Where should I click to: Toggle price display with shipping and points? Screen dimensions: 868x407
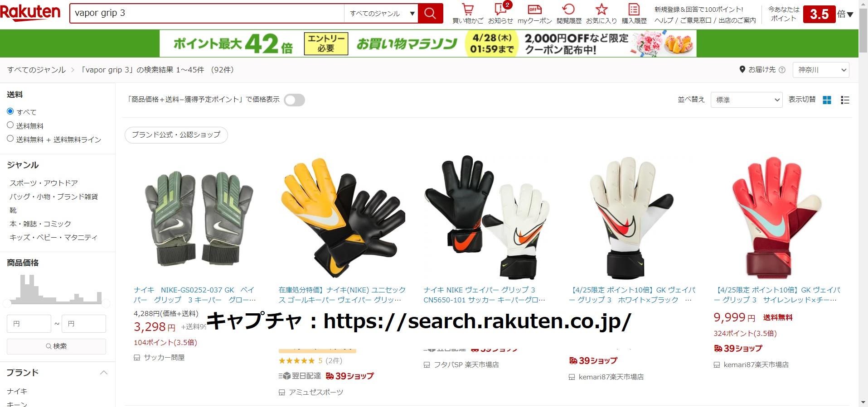coord(294,100)
